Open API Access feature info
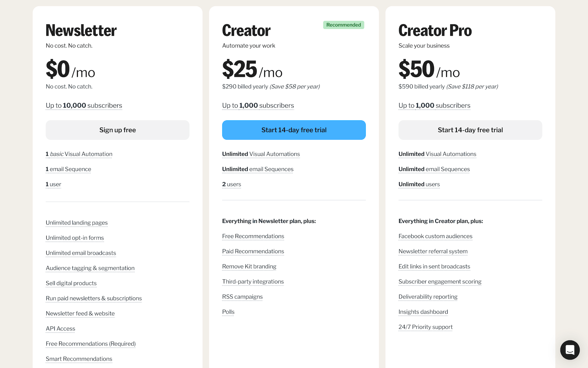 (61, 329)
